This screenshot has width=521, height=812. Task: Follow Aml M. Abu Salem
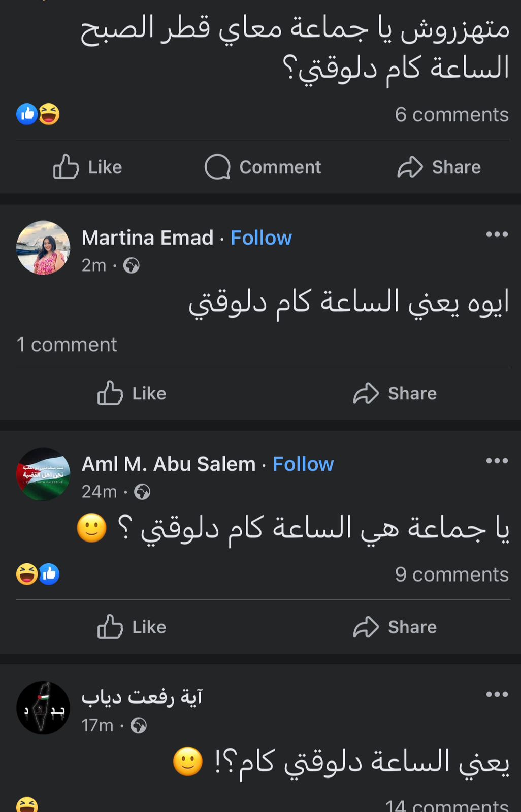pos(303,464)
